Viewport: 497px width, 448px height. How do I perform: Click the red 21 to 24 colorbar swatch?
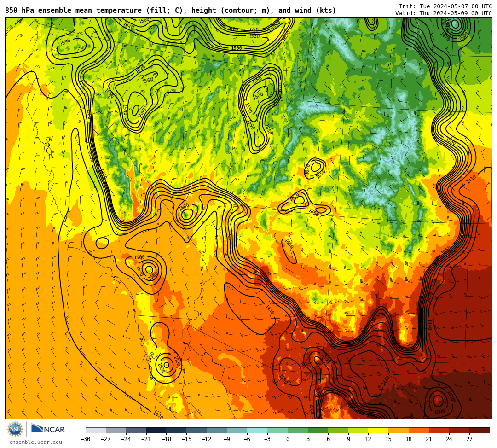click(439, 430)
